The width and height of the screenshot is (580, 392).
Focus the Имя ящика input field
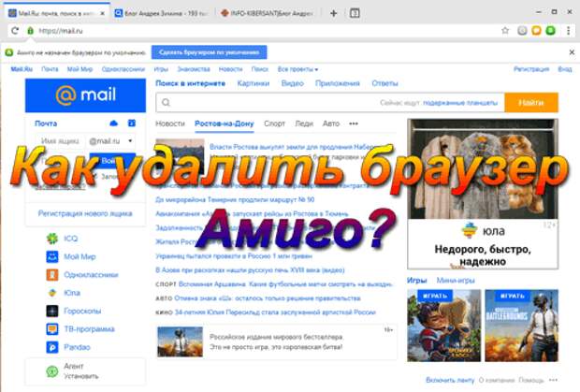[x=60, y=141]
